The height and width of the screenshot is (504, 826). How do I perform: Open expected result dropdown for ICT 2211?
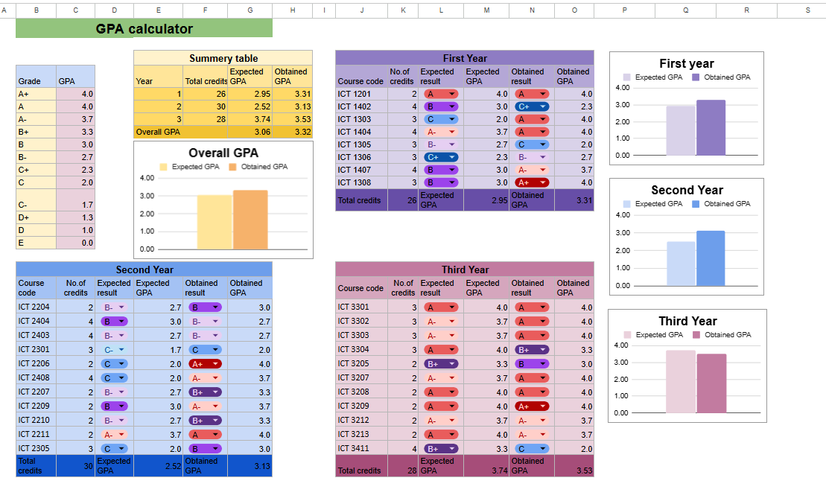click(114, 435)
